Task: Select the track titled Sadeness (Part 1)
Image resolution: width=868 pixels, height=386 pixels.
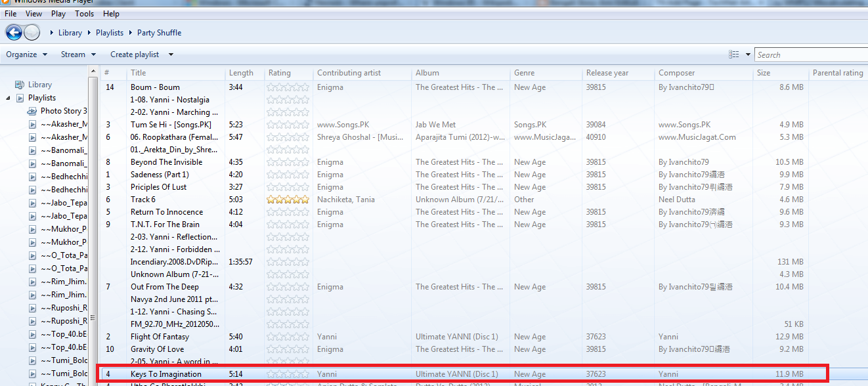Action: 160,175
